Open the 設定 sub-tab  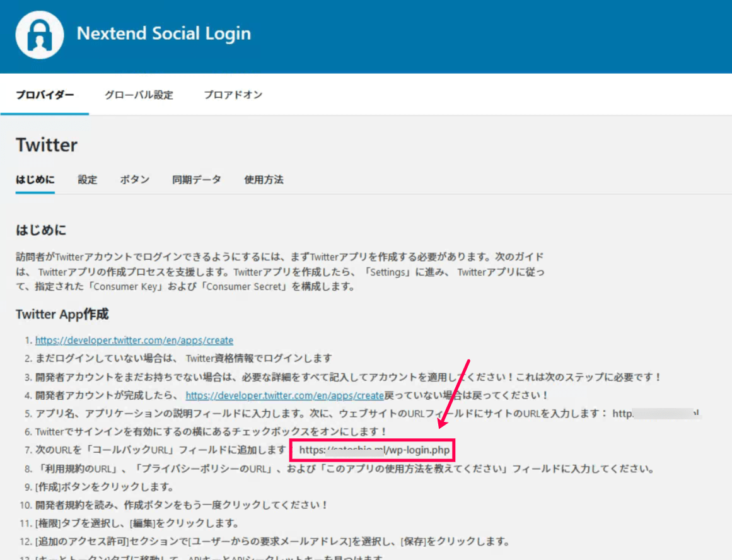coord(88,180)
